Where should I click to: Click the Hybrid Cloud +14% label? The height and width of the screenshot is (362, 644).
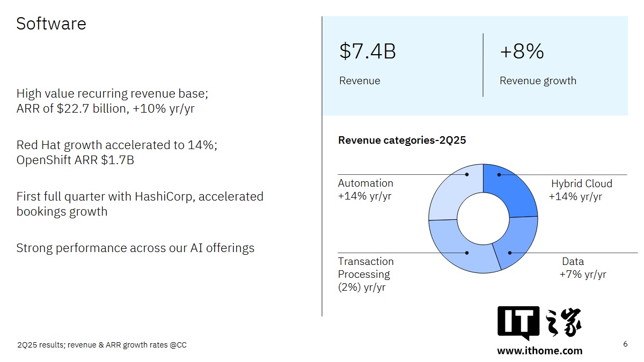[x=579, y=190]
